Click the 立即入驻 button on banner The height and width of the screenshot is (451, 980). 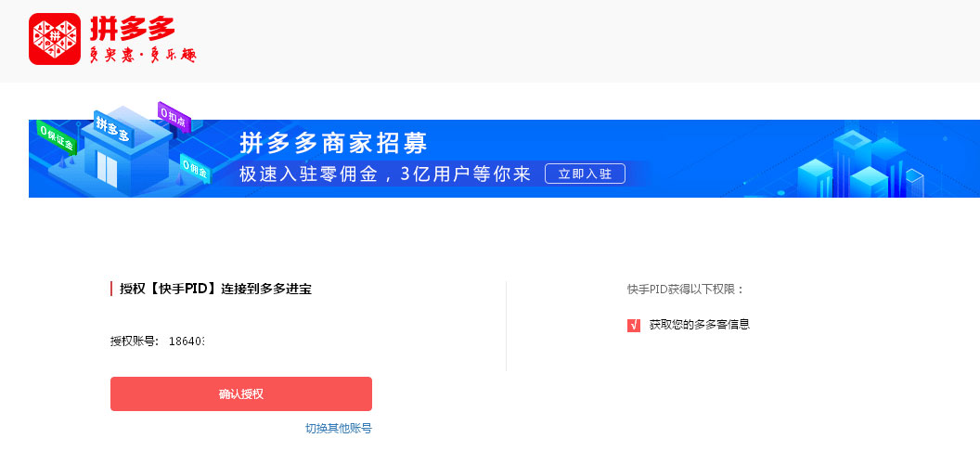pos(585,174)
